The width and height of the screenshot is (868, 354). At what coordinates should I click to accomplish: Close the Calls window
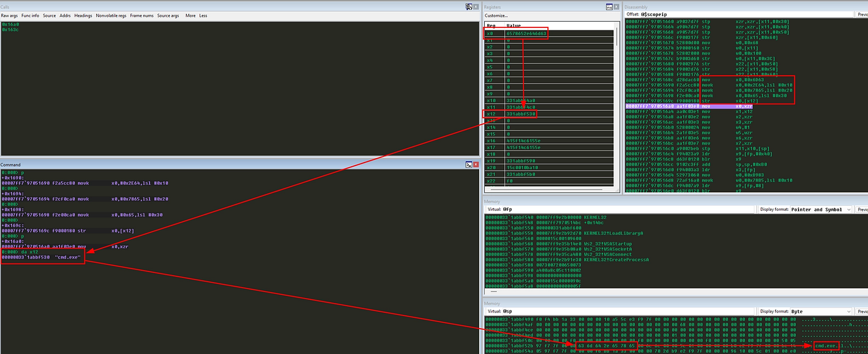tap(477, 6)
